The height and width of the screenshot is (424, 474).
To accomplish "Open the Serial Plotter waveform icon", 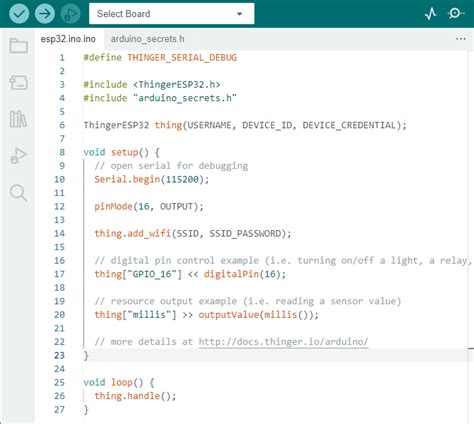I will (431, 14).
